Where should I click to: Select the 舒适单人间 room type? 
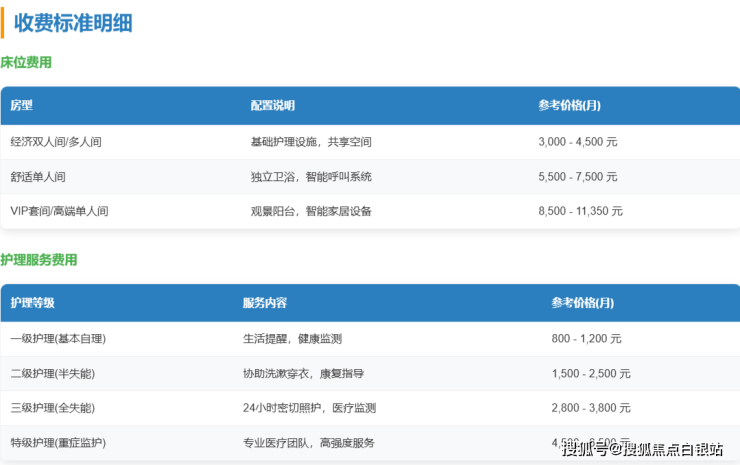pos(38,177)
